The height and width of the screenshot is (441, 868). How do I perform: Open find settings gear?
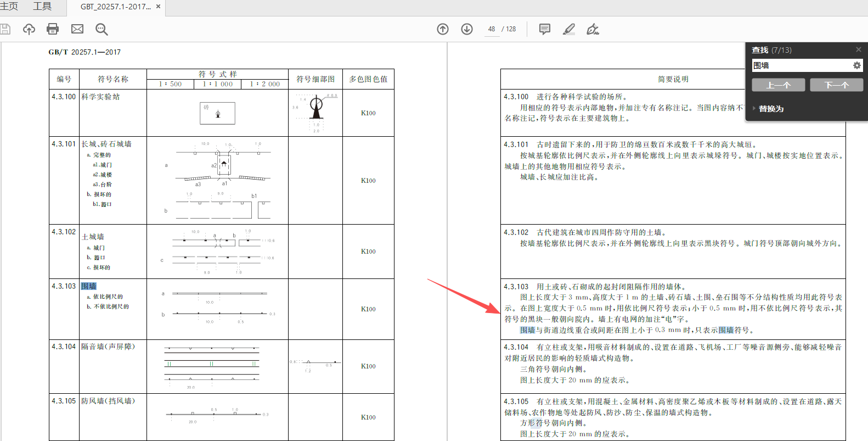[856, 65]
